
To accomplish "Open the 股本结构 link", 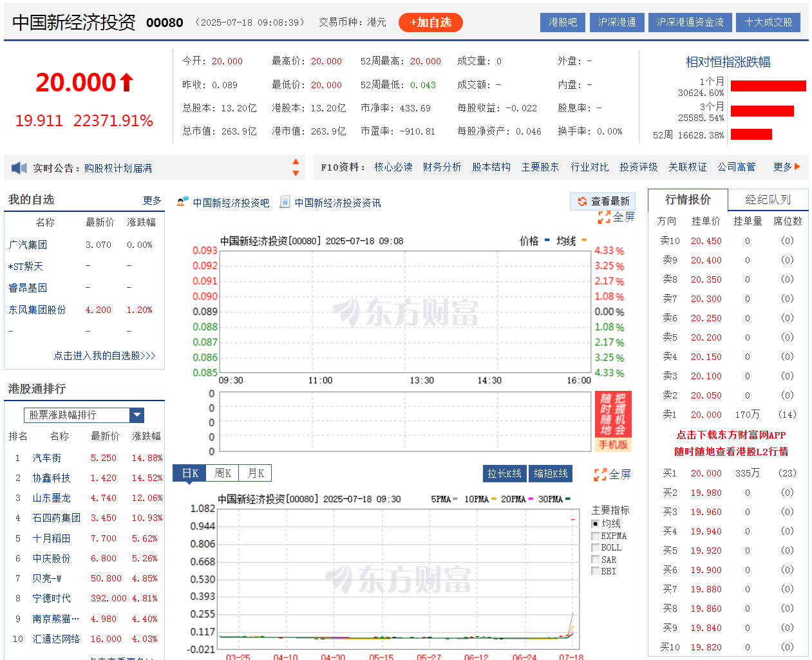I will pyautogui.click(x=491, y=167).
